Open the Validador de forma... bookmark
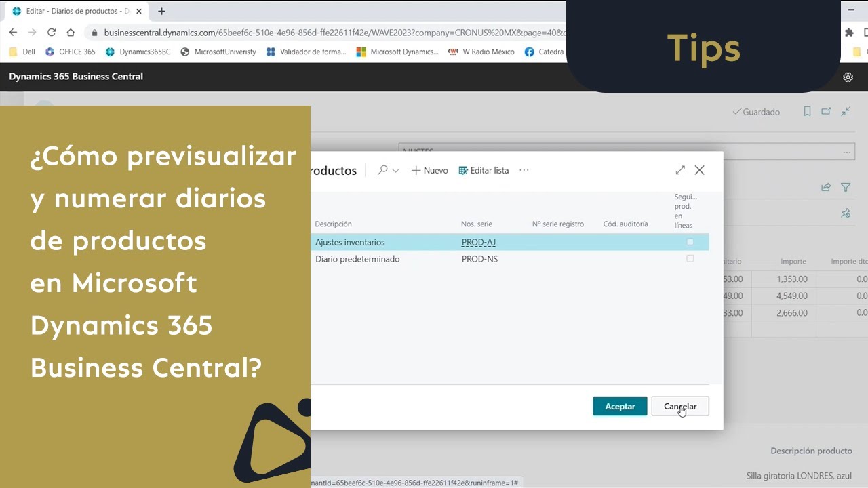The height and width of the screenshot is (488, 868). (x=307, y=52)
